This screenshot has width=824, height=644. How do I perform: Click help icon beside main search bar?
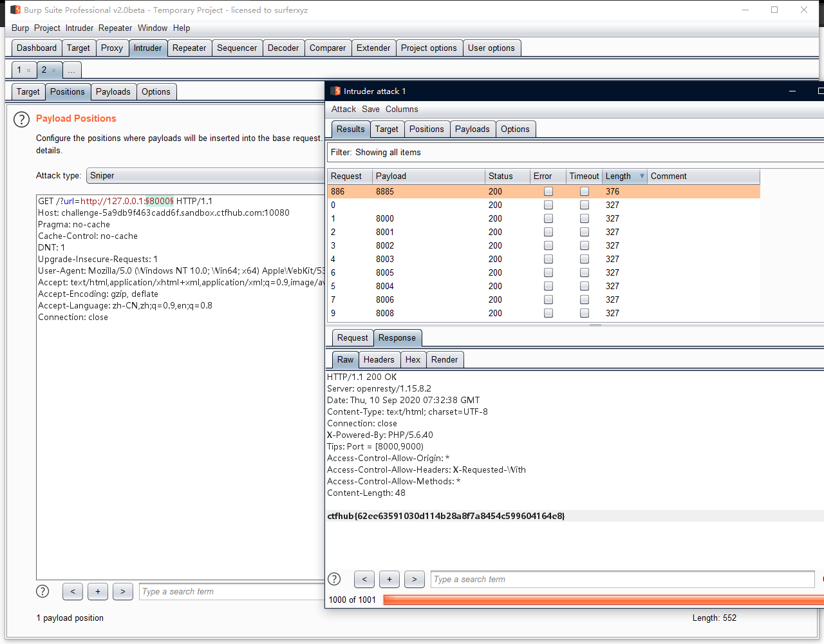coord(42,591)
